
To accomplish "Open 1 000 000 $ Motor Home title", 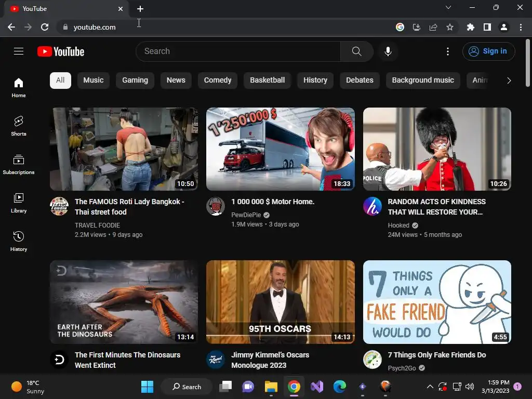I will (x=273, y=202).
